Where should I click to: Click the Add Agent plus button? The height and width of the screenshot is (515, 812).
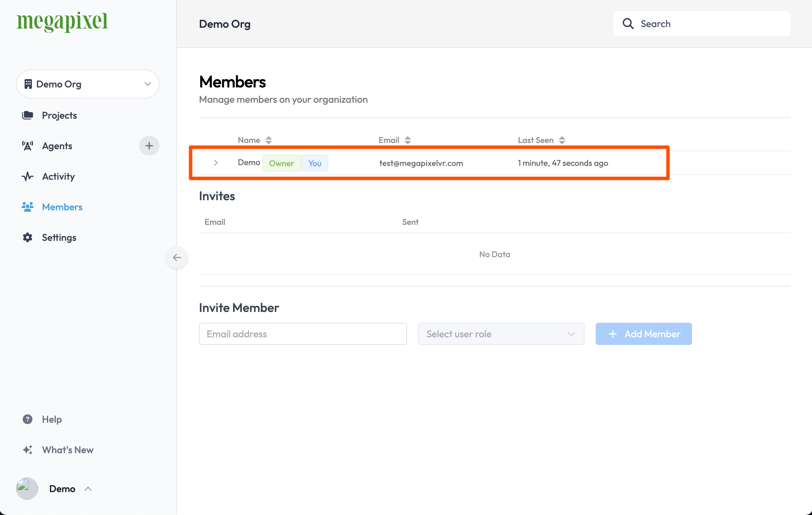point(149,145)
